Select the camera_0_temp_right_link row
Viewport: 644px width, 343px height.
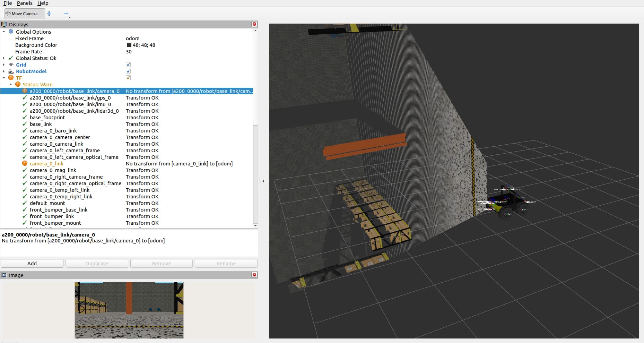click(x=127, y=196)
